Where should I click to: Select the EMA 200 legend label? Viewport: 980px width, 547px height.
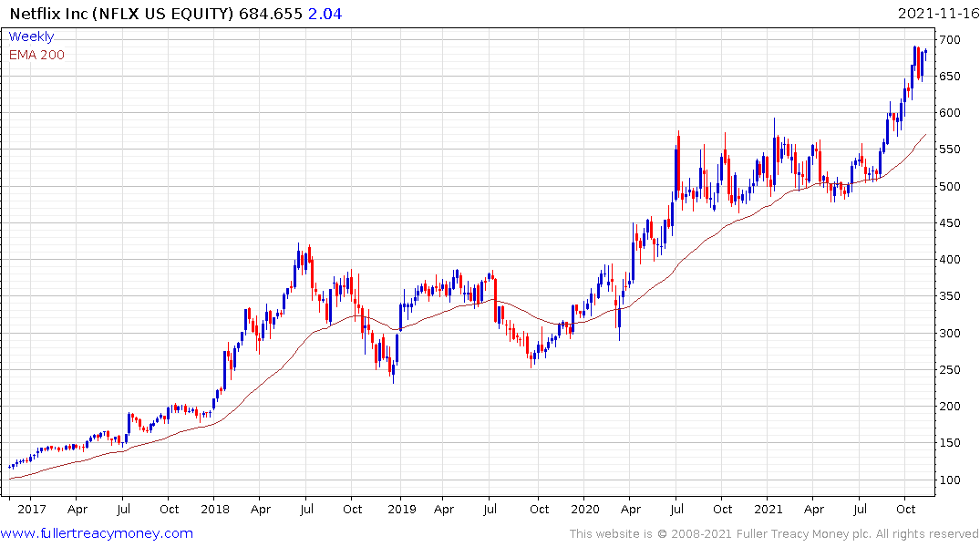(36, 55)
